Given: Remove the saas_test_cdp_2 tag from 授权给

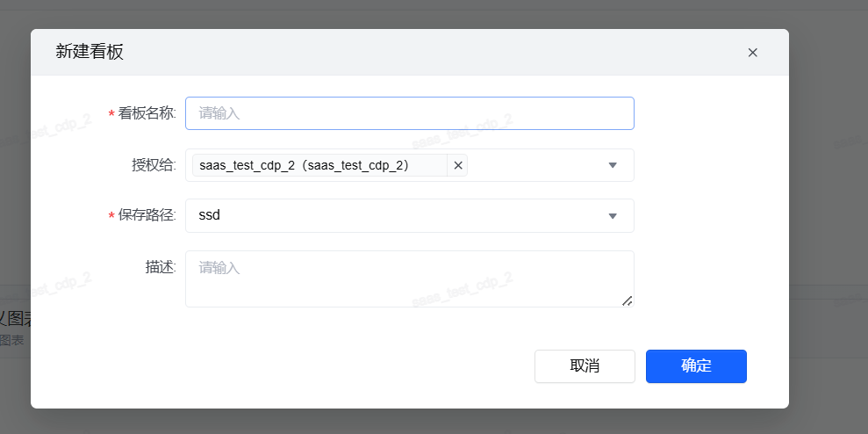Looking at the screenshot, I should 457,165.
